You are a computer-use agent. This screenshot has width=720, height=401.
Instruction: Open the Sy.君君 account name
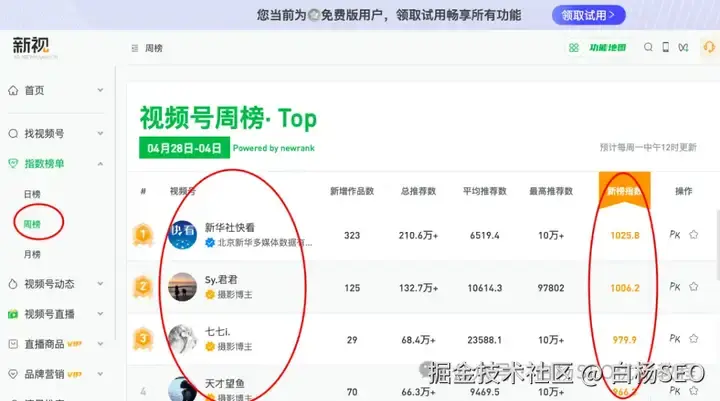tap(221, 280)
